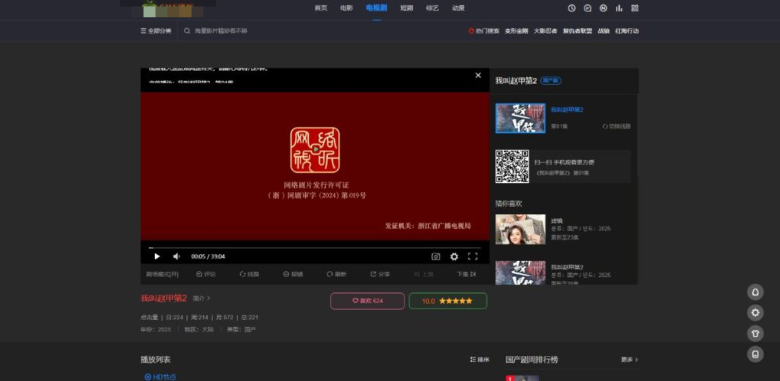Image resolution: width=780 pixels, height=381 pixels.
Task: Click the 00:05 / 39:04 time display
Action: [208, 257]
